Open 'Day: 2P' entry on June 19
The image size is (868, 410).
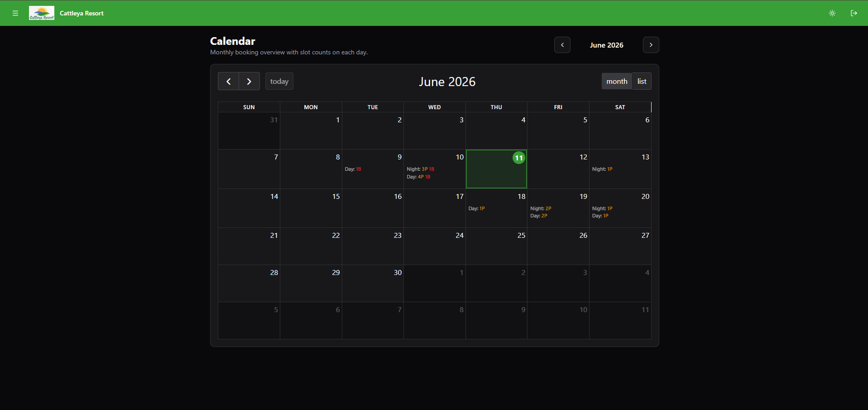pos(539,216)
